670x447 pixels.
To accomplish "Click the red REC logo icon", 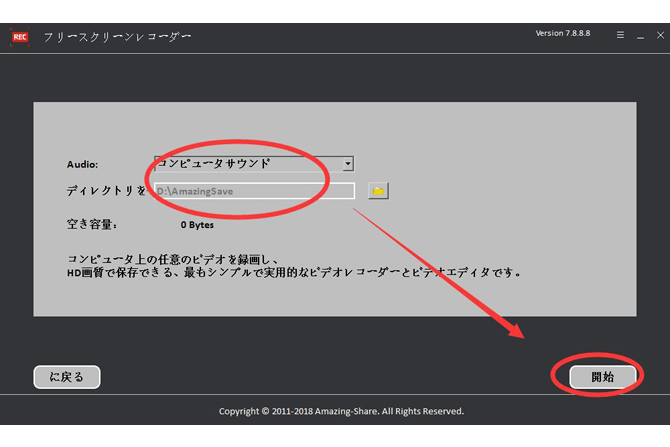I will tap(20, 37).
